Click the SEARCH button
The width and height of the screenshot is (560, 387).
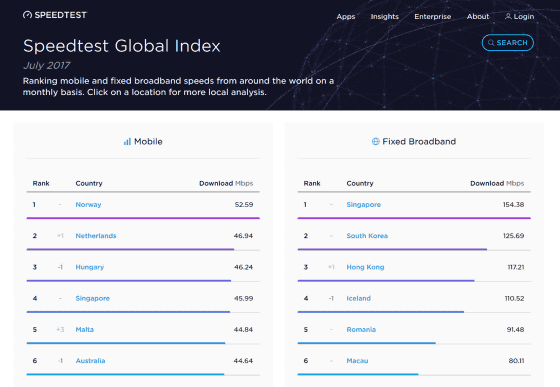point(508,43)
